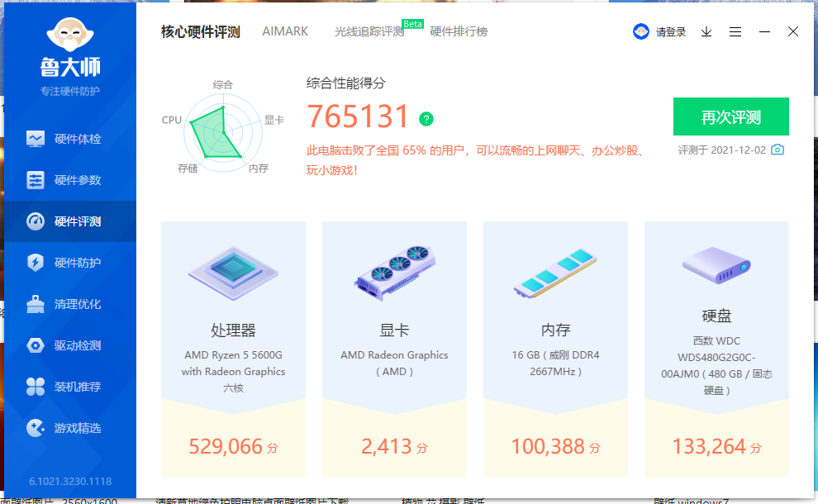Switch to the 光线追踪评测 tab

(369, 32)
